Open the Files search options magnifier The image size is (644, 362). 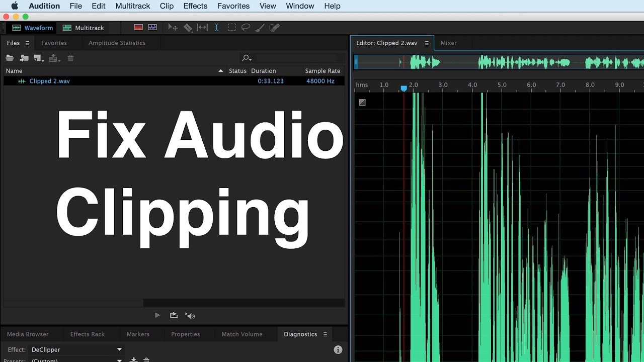247,58
